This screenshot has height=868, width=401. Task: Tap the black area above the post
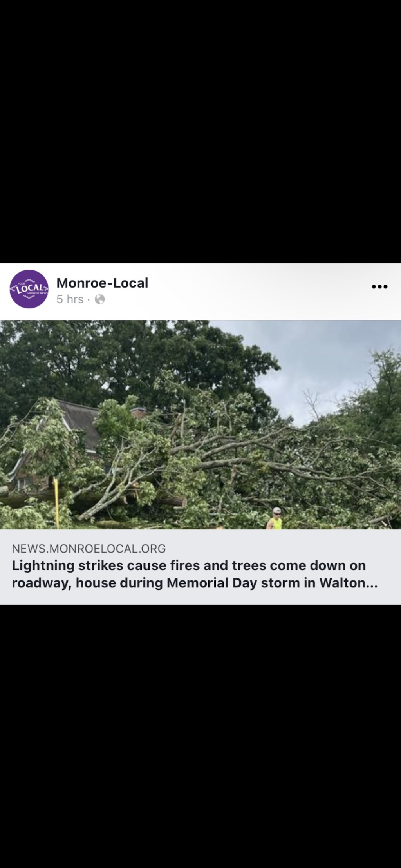point(200,131)
